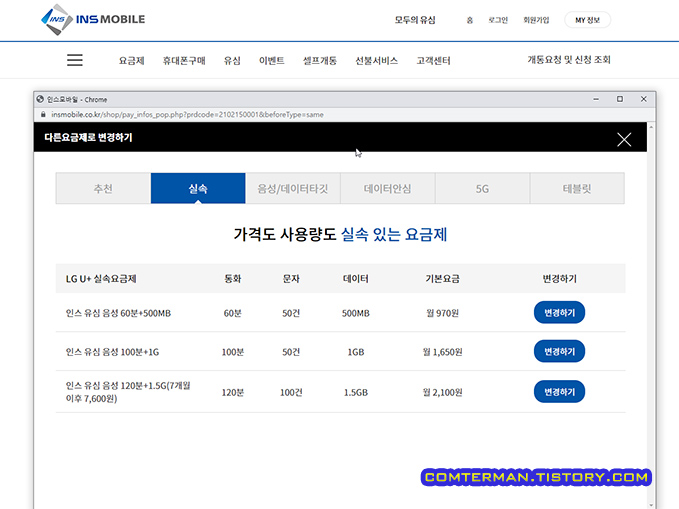Open the hamburger menu icon
This screenshot has width=679, height=509.
[x=74, y=60]
